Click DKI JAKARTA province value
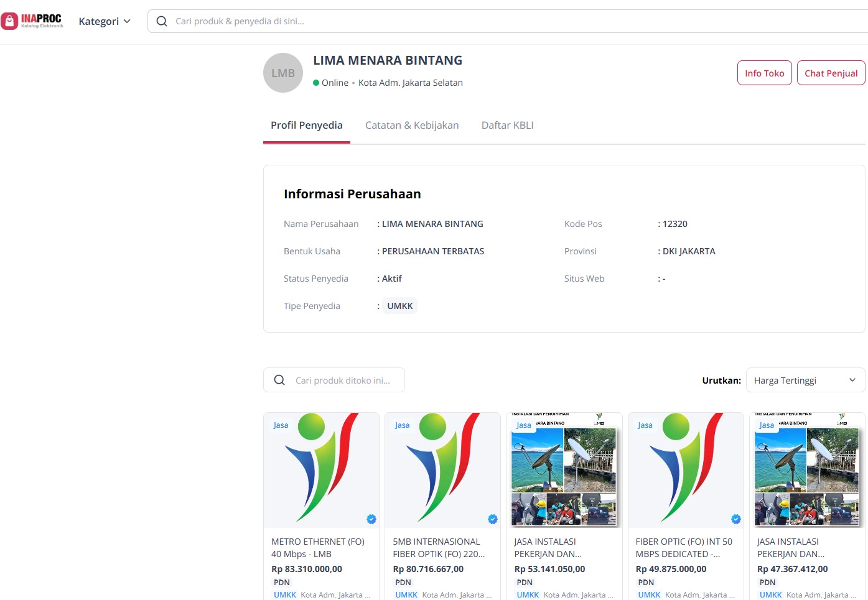 pyautogui.click(x=689, y=251)
